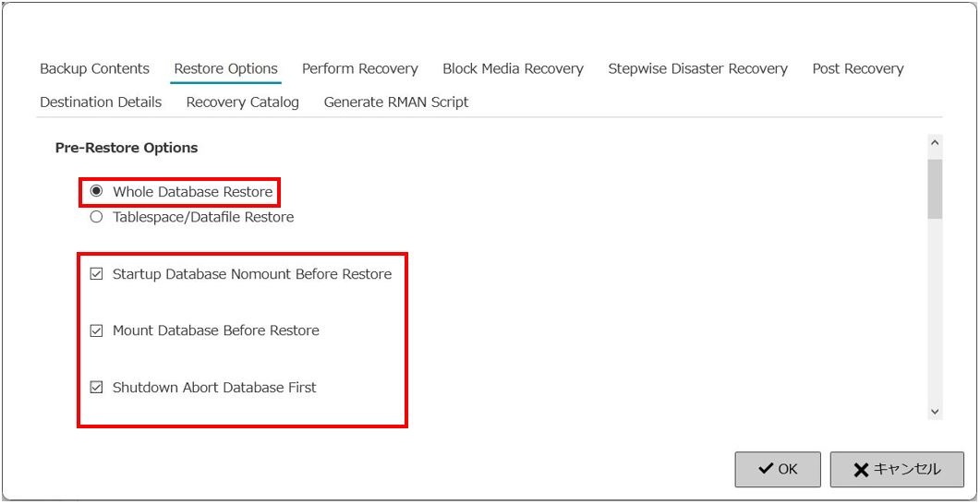Confirm with the OK button
Screen dimensions: 980x504
coord(778,470)
